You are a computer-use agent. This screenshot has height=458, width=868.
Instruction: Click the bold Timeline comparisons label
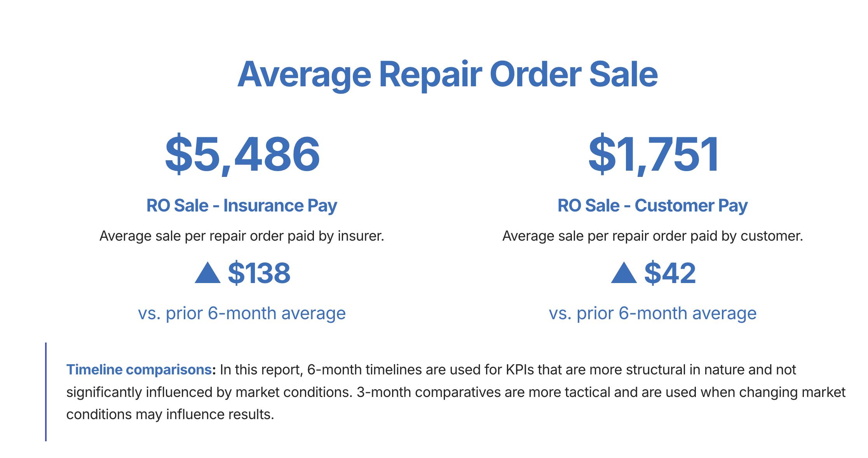[139, 369]
